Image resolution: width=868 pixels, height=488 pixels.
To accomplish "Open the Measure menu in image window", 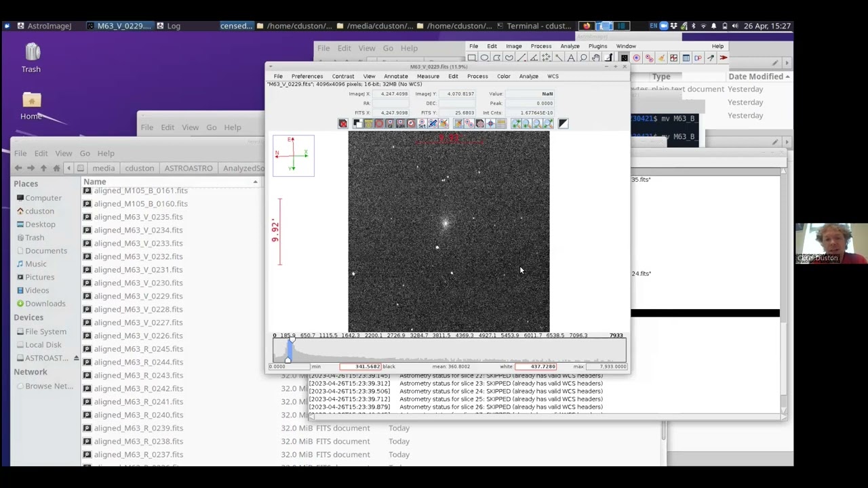I will tap(428, 77).
